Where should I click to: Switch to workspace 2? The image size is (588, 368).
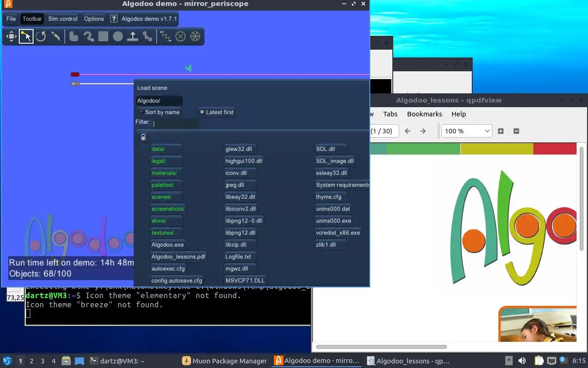point(32,361)
